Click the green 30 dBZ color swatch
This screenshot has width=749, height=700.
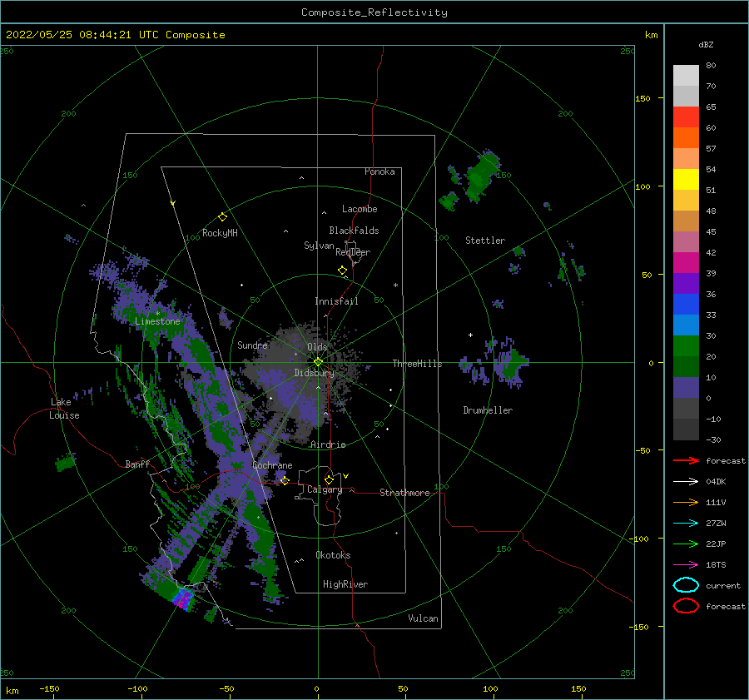(686, 346)
